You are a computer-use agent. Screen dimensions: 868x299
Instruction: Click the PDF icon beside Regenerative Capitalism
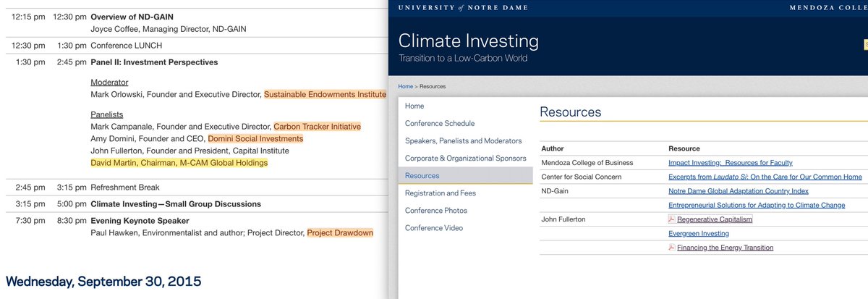tap(672, 219)
